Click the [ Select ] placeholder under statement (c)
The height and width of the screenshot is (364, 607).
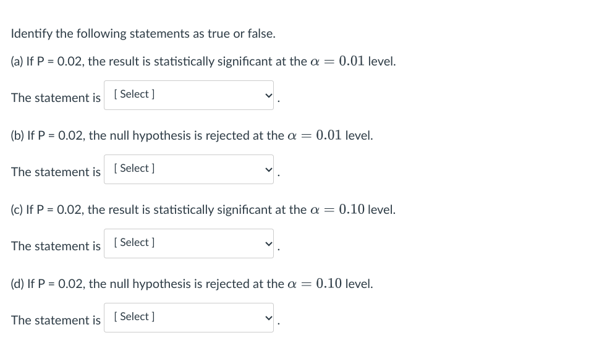[134, 242]
